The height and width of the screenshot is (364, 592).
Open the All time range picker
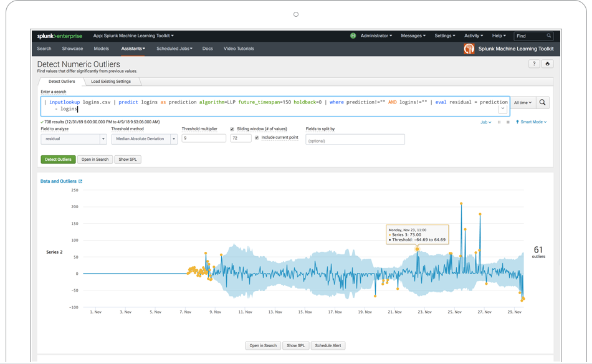click(523, 102)
